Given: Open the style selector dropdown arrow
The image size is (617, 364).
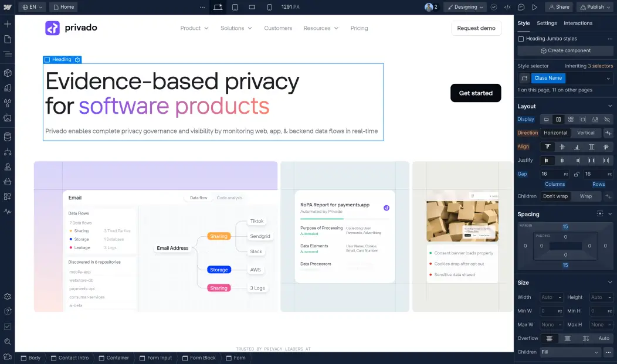Looking at the screenshot, I should (x=608, y=78).
